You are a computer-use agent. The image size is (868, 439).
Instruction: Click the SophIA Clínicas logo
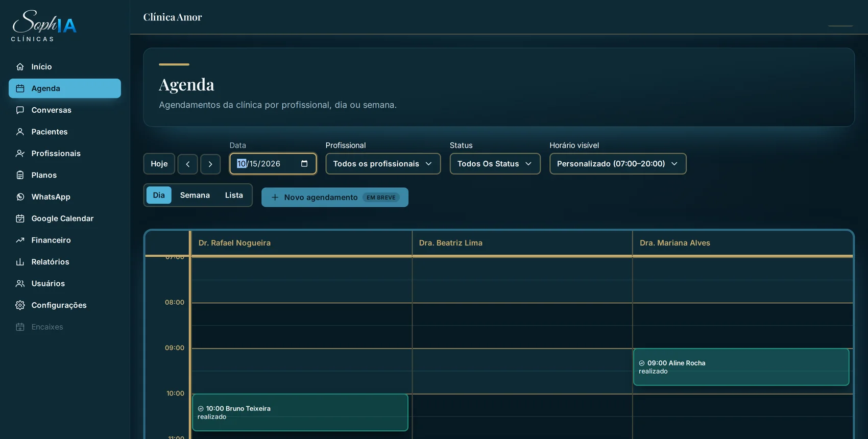click(44, 26)
